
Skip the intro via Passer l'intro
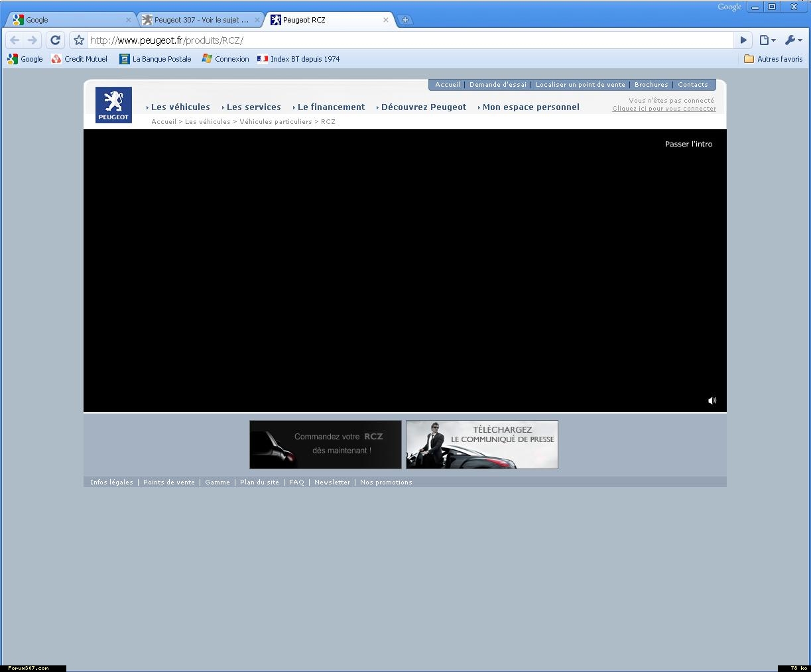click(688, 144)
